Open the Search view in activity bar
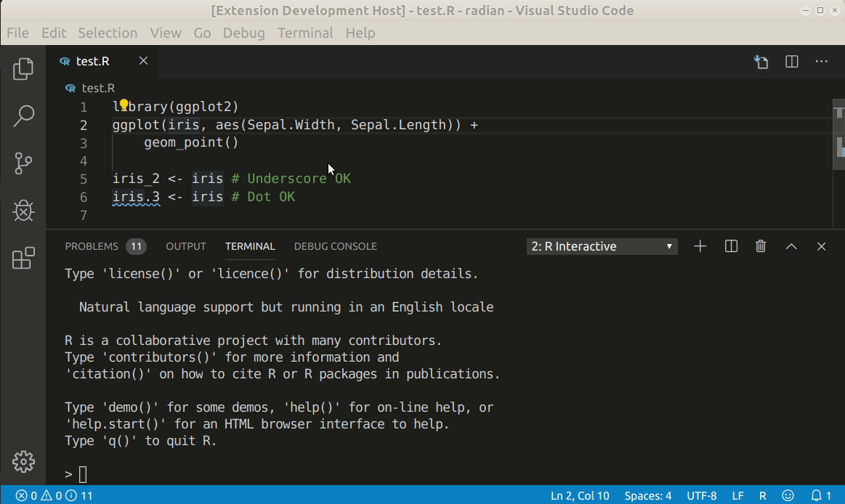The height and width of the screenshot is (504, 845). click(23, 115)
